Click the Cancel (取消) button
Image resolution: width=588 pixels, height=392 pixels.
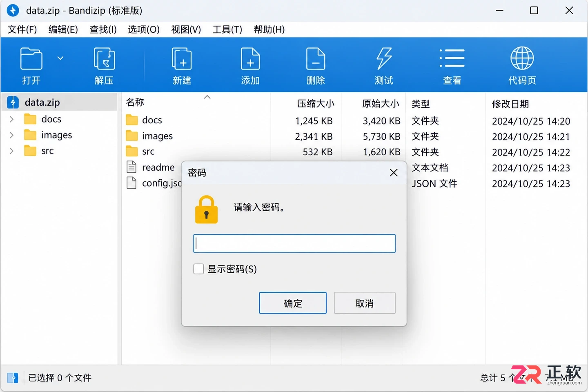click(x=365, y=303)
